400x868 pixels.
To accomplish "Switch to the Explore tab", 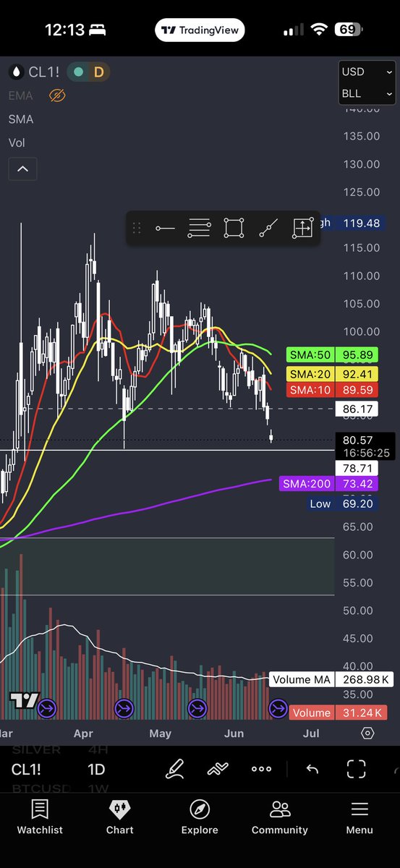I will click(200, 817).
